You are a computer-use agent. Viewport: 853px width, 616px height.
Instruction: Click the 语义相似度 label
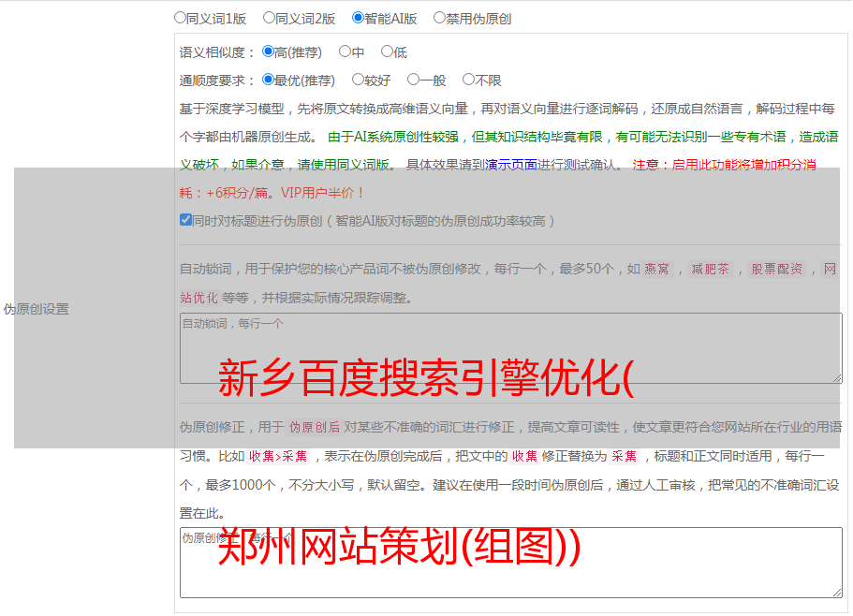[x=217, y=52]
